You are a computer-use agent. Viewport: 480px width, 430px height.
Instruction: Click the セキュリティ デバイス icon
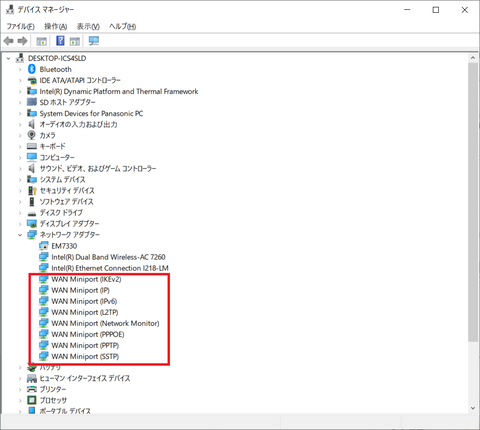[32, 190]
